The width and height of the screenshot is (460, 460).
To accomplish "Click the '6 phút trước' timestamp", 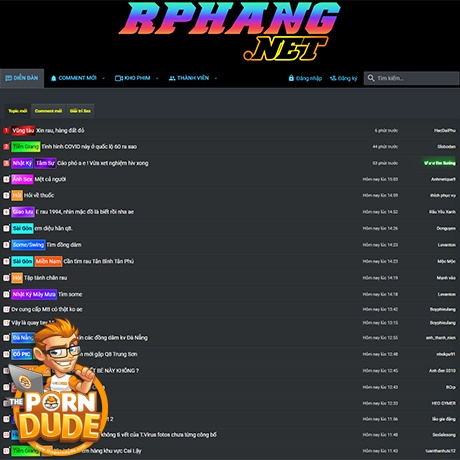I will coord(386,130).
